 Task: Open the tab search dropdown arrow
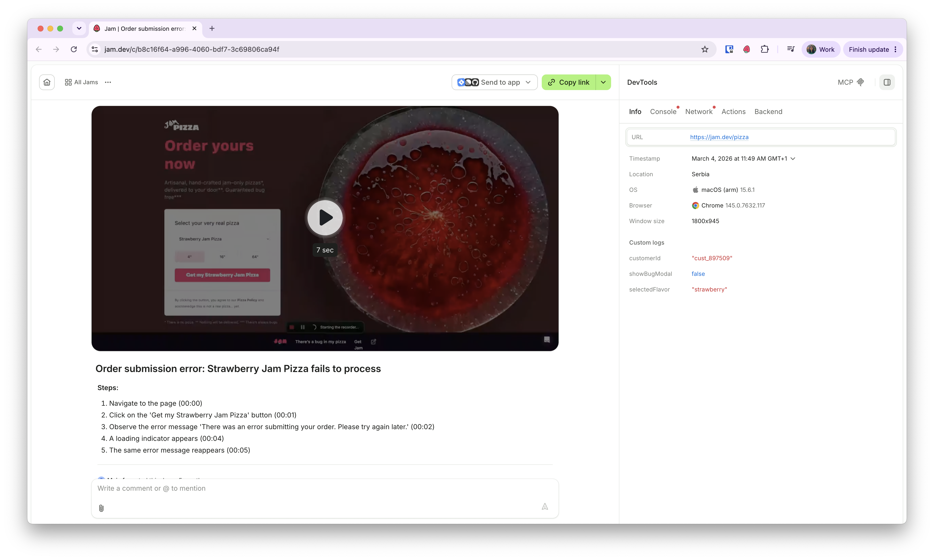pyautogui.click(x=79, y=28)
